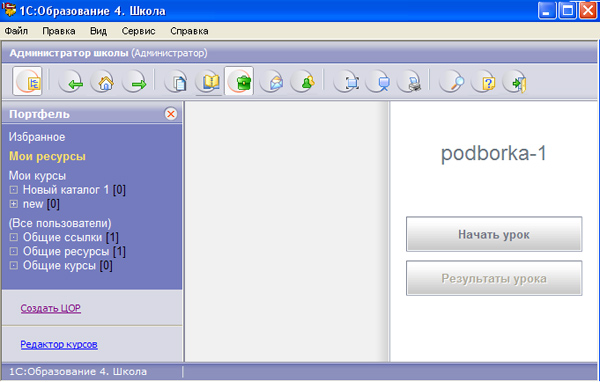Expand the 'Общие ссылки' tree node
Screen dimensions: 600x382
point(13,237)
